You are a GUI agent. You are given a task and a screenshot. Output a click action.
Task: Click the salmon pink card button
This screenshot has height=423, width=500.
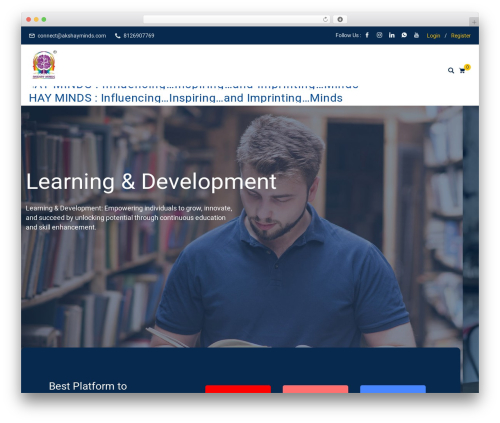(x=315, y=389)
